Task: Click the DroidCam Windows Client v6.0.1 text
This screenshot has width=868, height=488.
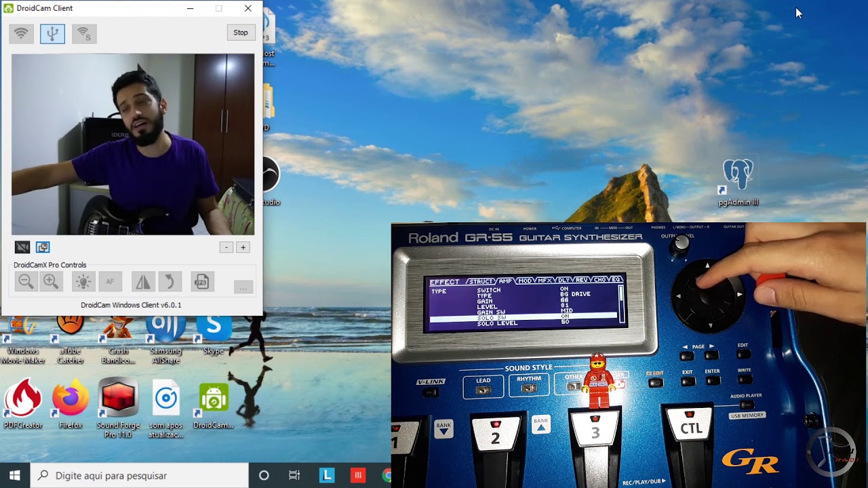Action: 131,305
